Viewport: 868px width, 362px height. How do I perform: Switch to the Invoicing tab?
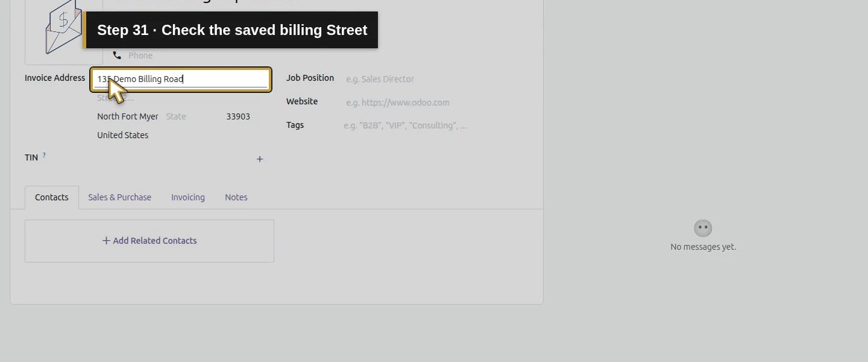(188, 197)
